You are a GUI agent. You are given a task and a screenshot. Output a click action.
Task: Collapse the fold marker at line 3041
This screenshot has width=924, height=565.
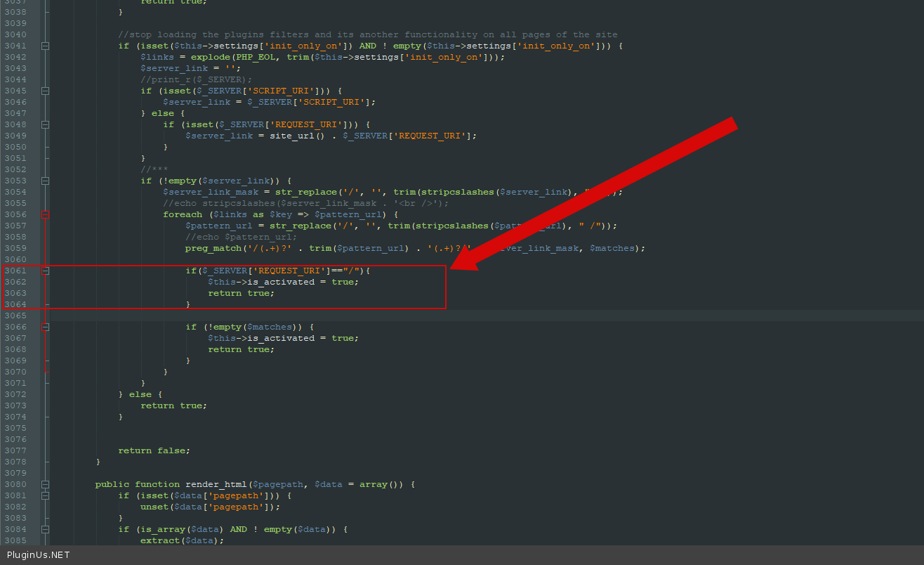point(46,46)
